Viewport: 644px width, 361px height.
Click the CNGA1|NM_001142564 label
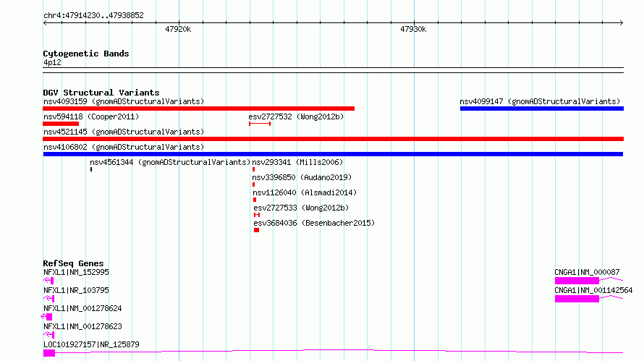(x=593, y=290)
